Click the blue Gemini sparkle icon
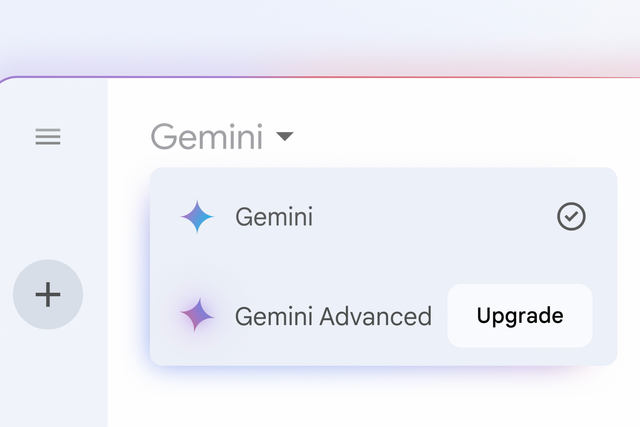 (197, 217)
